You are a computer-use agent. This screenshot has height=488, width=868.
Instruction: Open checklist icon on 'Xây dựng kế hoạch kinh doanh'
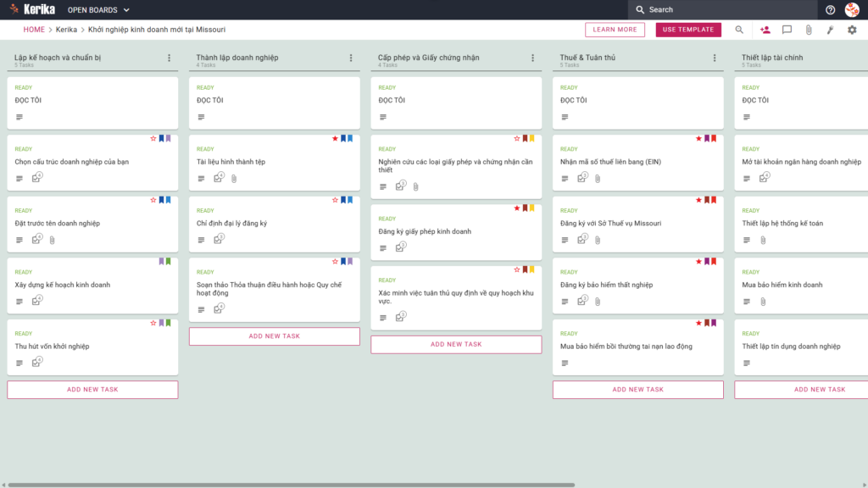[36, 301]
